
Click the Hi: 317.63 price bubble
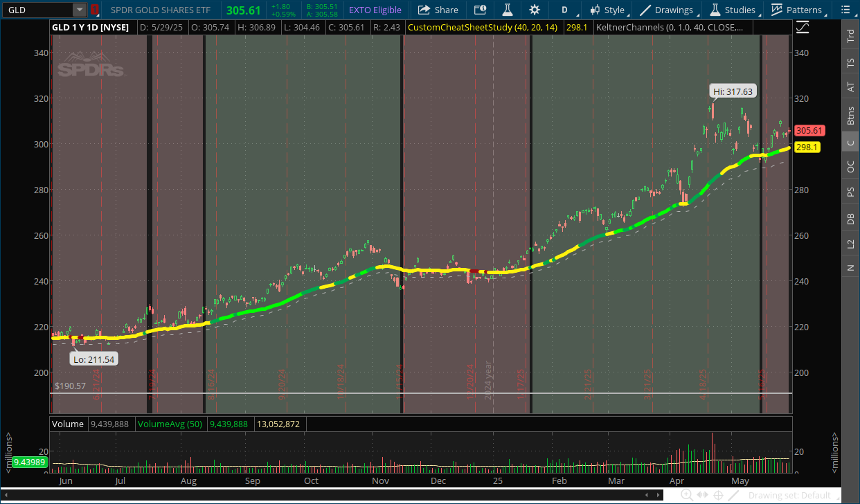pyautogui.click(x=733, y=91)
